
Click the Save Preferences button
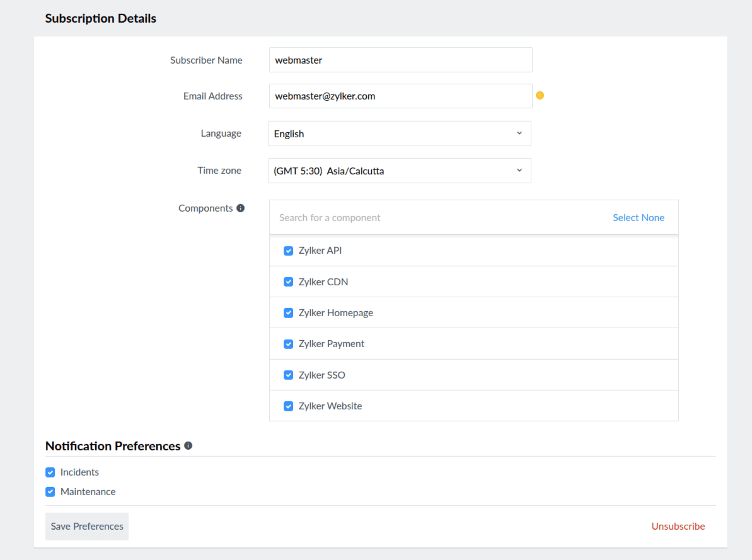pos(87,527)
